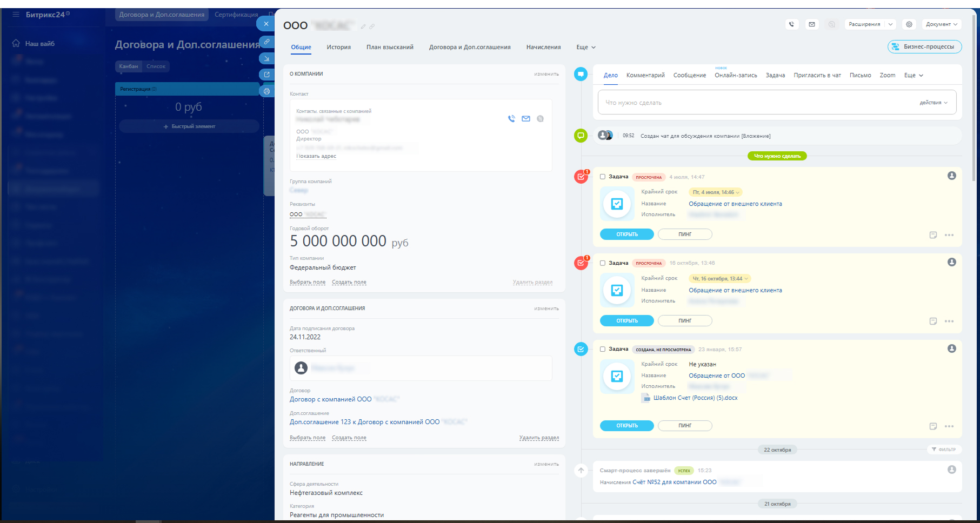The height and width of the screenshot is (523, 980).
Task: Click the 'Что нужно сделать' input field
Action: click(x=757, y=103)
